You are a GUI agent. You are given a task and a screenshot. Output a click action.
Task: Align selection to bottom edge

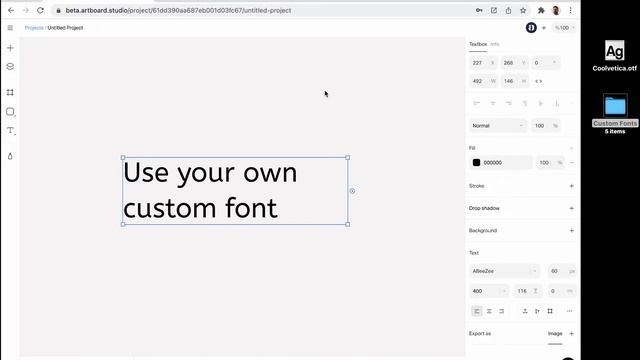[x=557, y=104]
